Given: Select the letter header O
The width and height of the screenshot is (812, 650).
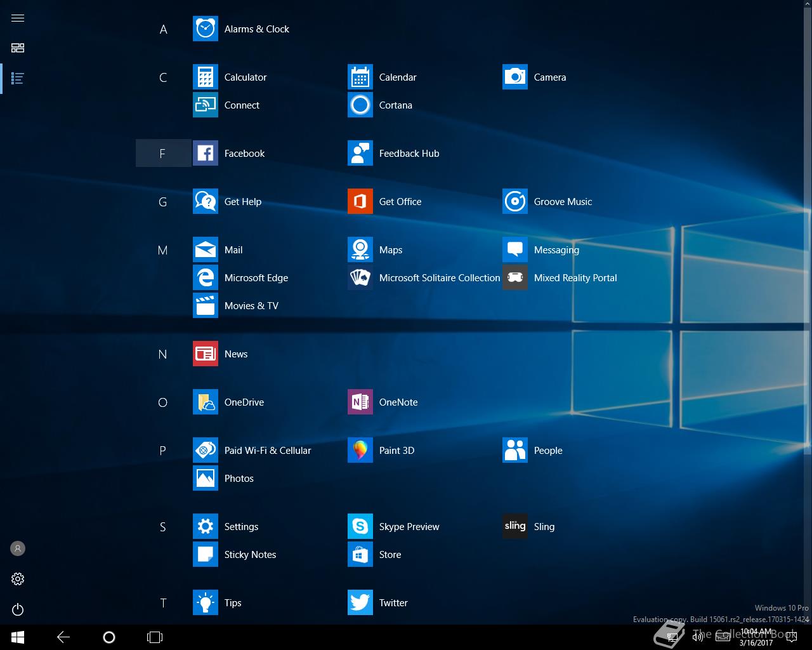Looking at the screenshot, I should pos(163,402).
